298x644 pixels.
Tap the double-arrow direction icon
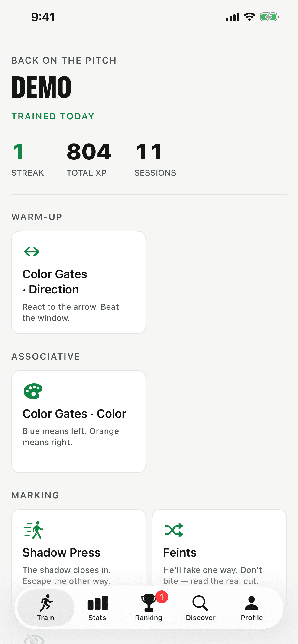32,252
